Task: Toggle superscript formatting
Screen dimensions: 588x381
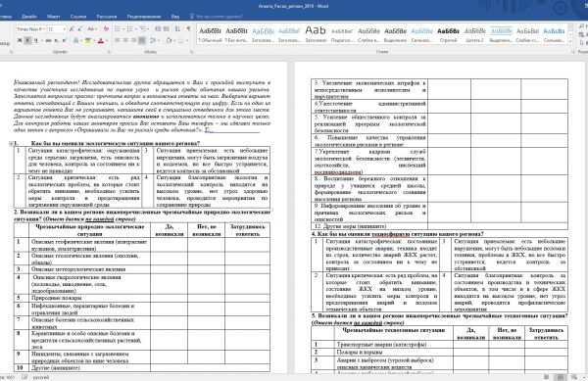Action: click(x=64, y=40)
